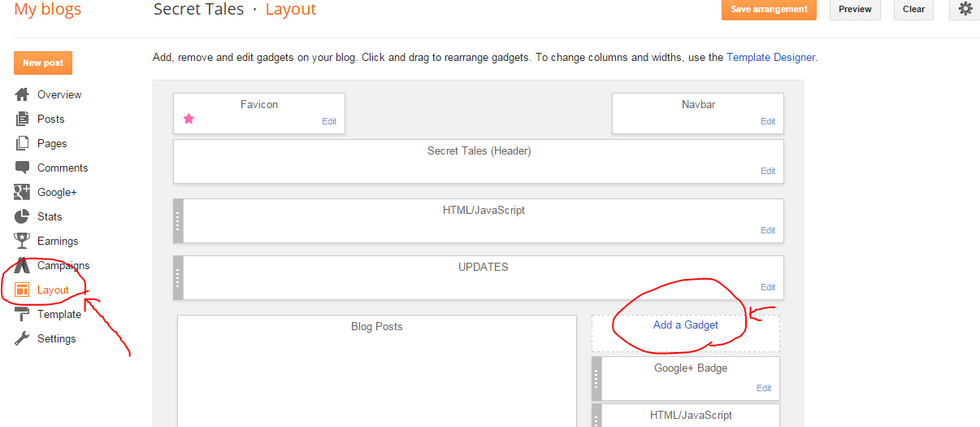
Task: Open Campaigns in the sidebar
Action: pyautogui.click(x=63, y=265)
